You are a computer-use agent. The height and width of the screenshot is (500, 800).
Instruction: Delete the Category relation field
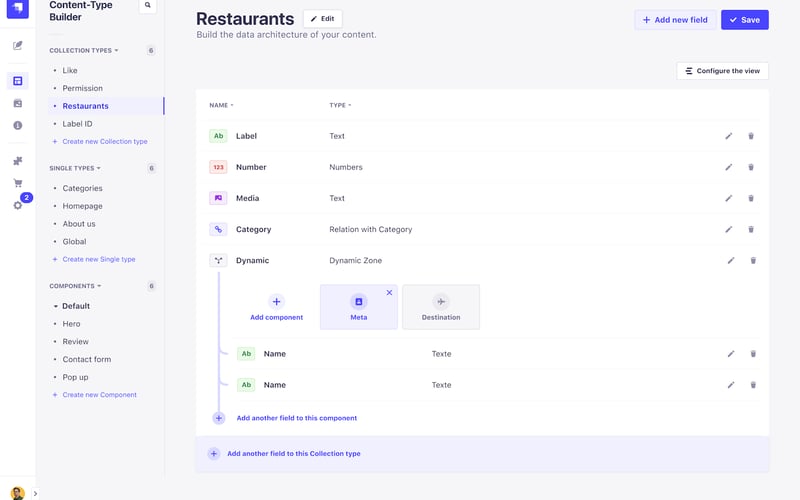tap(751, 230)
